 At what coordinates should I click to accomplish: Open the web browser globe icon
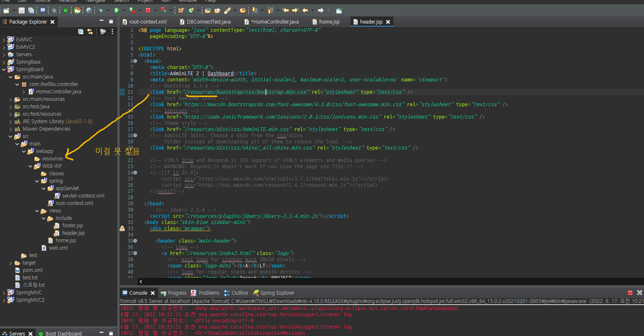pos(89,10)
